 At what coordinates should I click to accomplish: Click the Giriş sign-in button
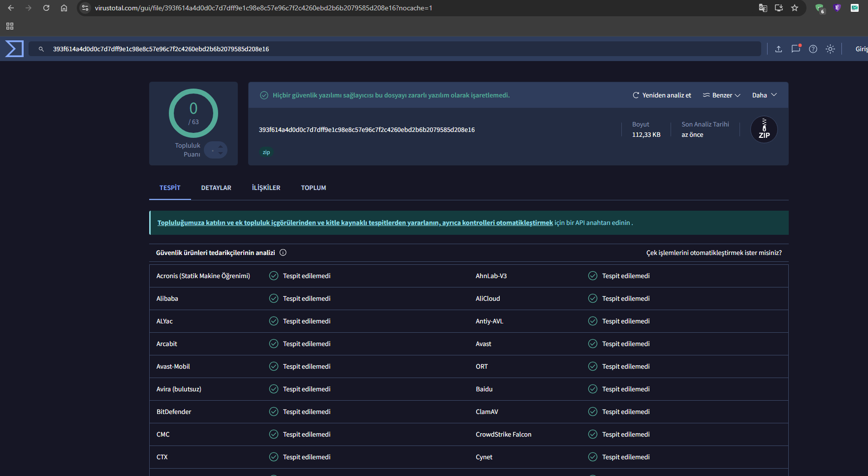tap(861, 49)
